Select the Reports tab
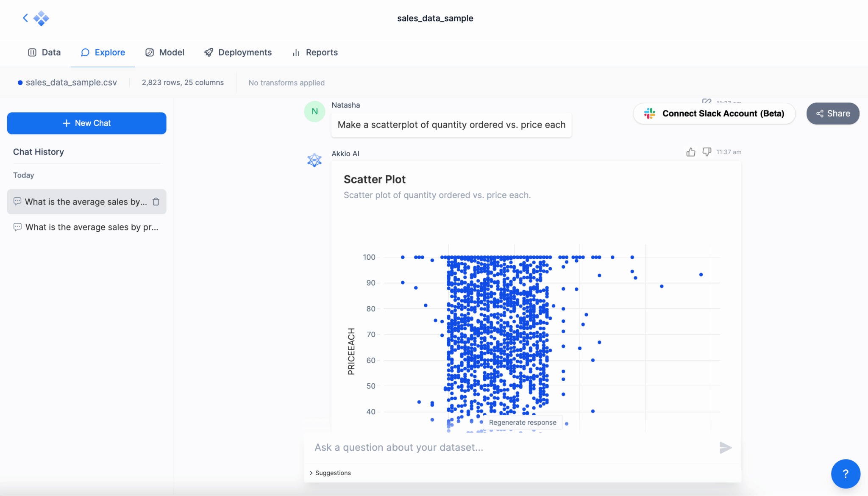 314,52
